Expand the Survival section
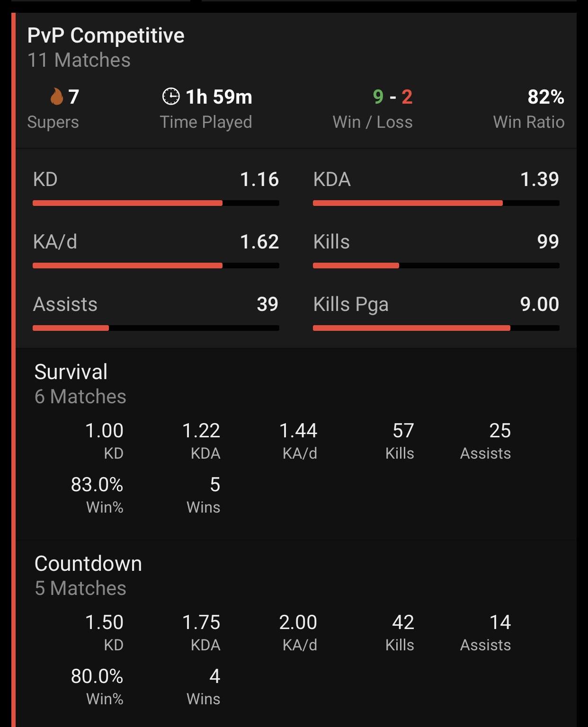 [70, 371]
